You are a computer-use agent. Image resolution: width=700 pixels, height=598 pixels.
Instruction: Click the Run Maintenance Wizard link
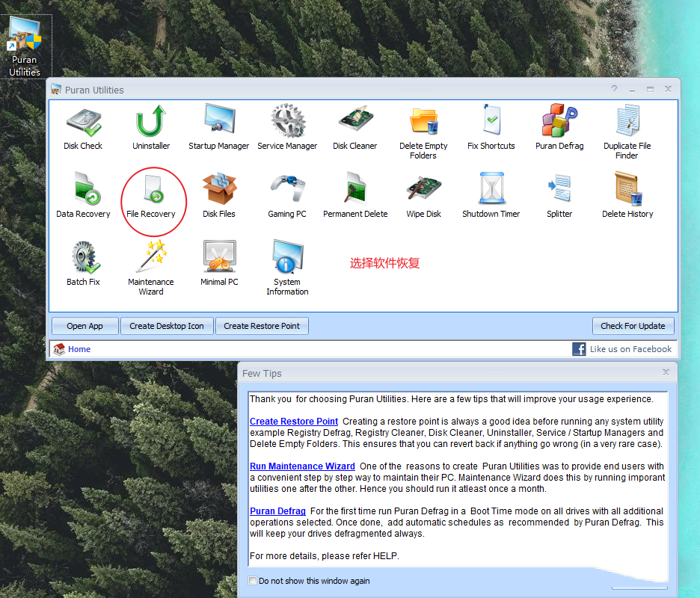click(x=302, y=466)
